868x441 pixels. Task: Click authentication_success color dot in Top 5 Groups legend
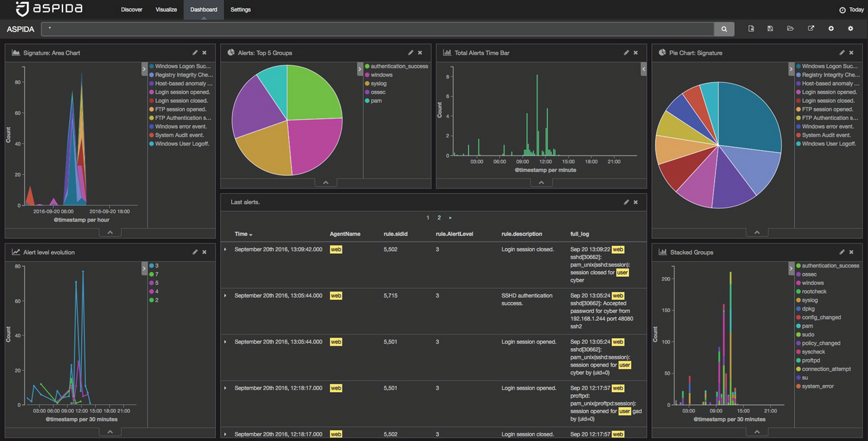[x=367, y=67]
